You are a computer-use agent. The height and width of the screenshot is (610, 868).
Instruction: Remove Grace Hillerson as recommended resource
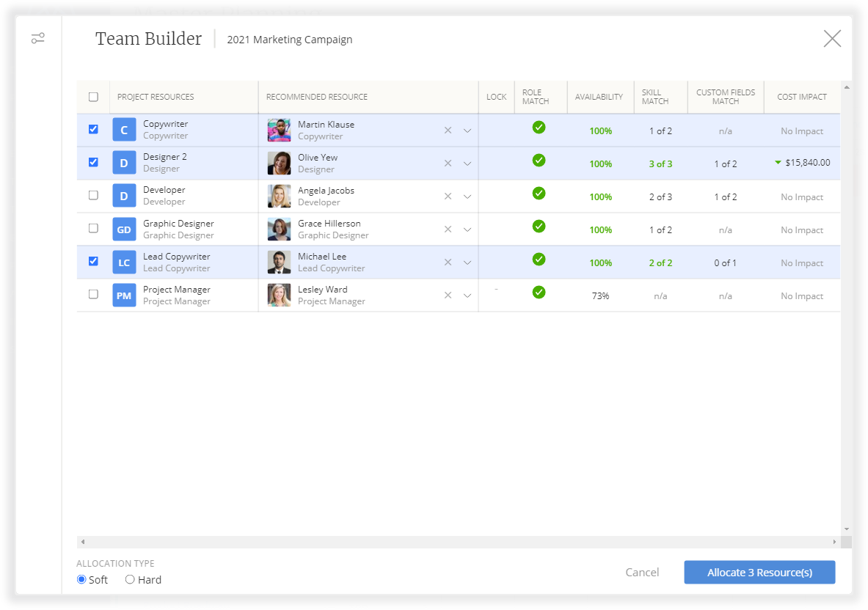pos(448,229)
